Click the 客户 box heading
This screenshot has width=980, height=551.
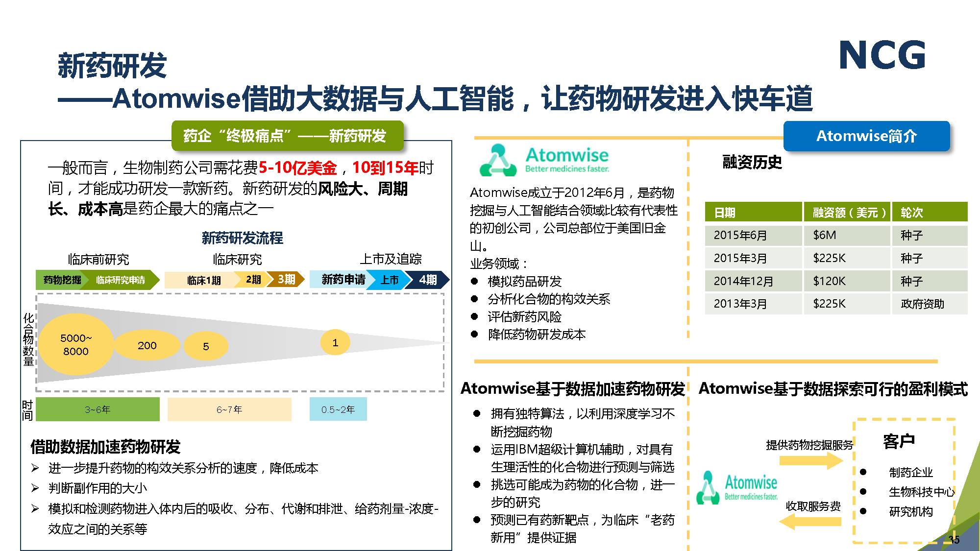(899, 441)
